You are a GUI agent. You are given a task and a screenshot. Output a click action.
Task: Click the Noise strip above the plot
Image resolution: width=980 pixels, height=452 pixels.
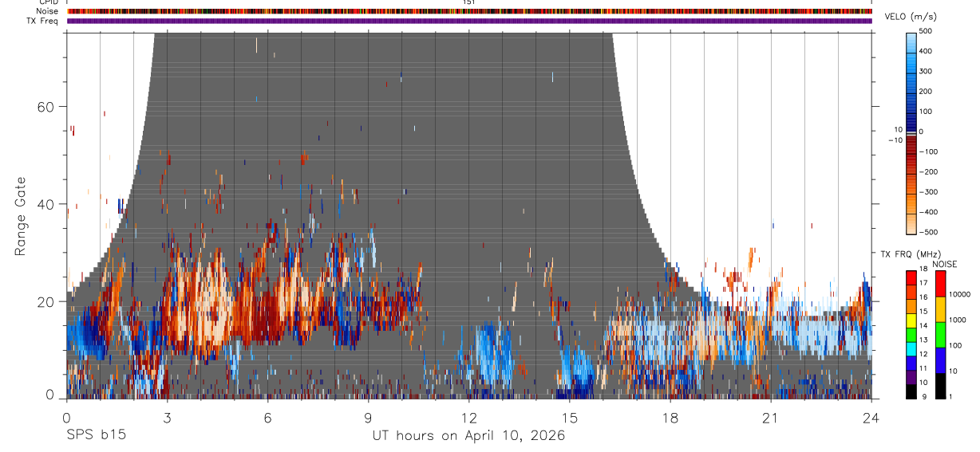[x=469, y=11]
